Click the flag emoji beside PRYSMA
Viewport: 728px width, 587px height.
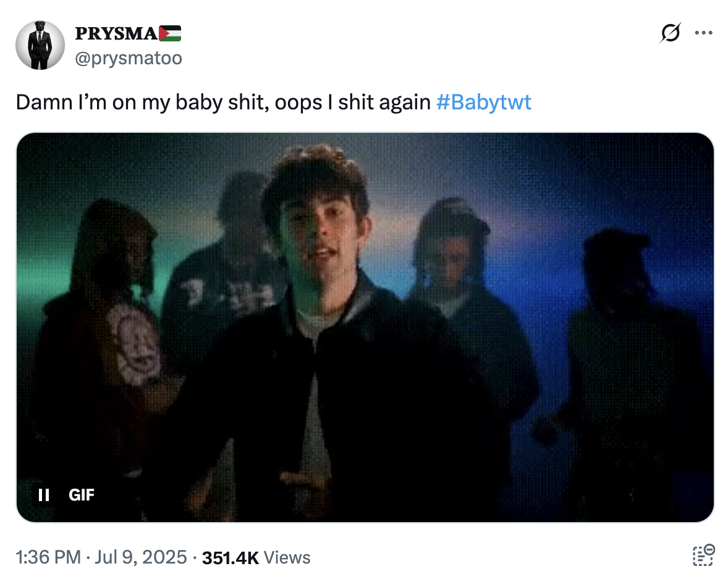click(171, 33)
